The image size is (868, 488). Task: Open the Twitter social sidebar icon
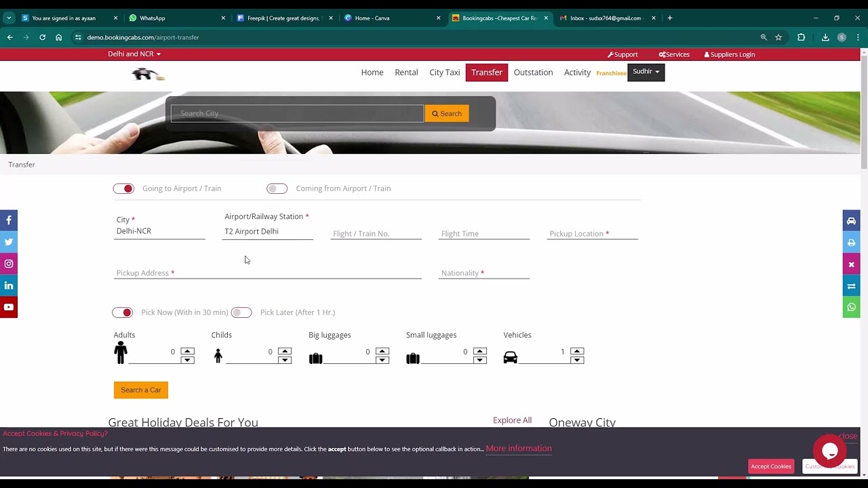[9, 242]
